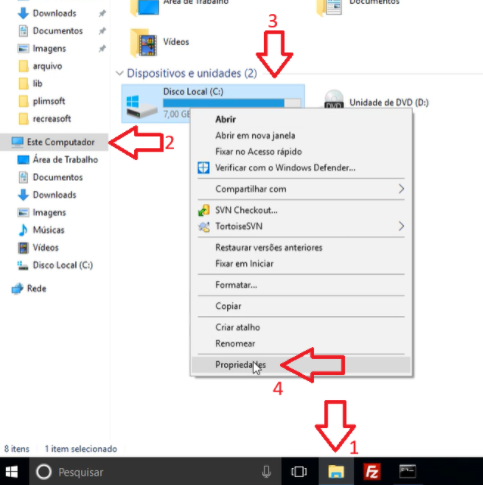The height and width of the screenshot is (485, 483).
Task: Collapse the Dispositivos e unidades section
Action: tap(120, 73)
